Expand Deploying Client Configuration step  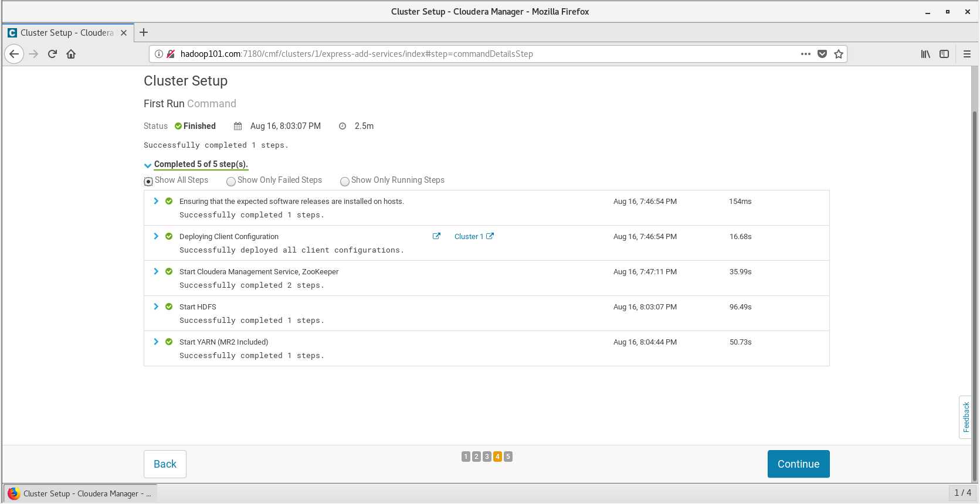156,236
